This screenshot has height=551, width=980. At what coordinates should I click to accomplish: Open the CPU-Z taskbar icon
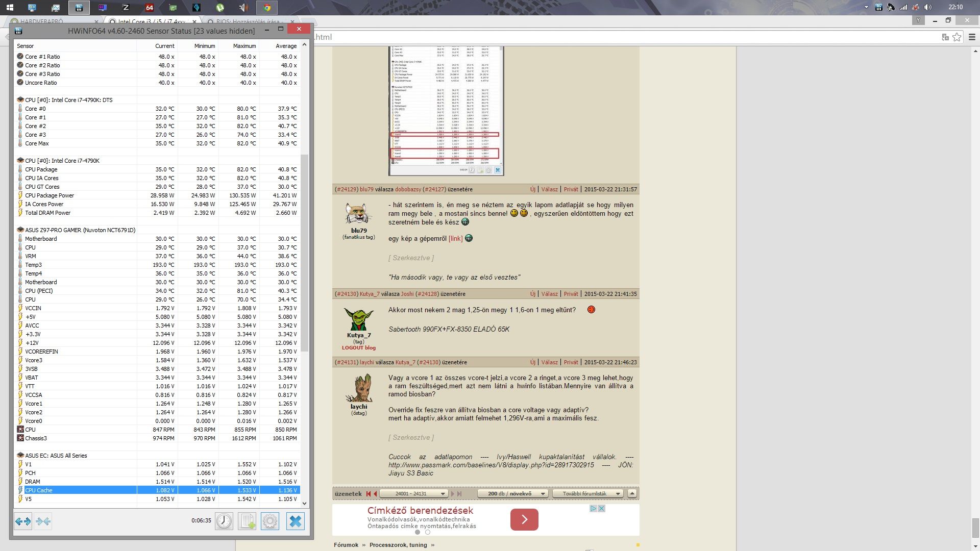tap(126, 8)
